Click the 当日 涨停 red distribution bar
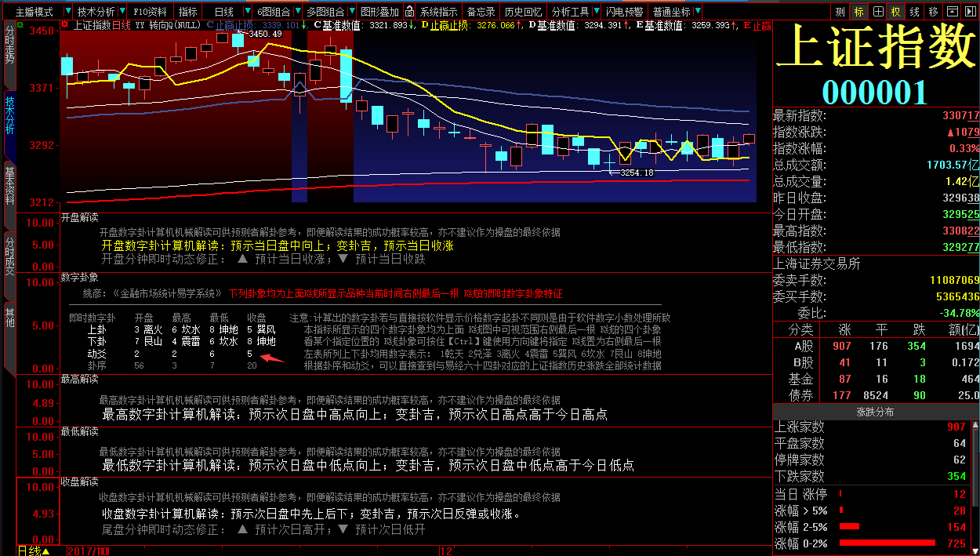This screenshot has width=980, height=556. (840, 493)
